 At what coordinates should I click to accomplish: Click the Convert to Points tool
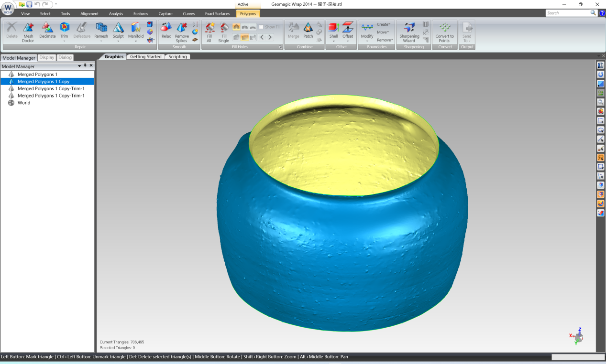point(444,32)
